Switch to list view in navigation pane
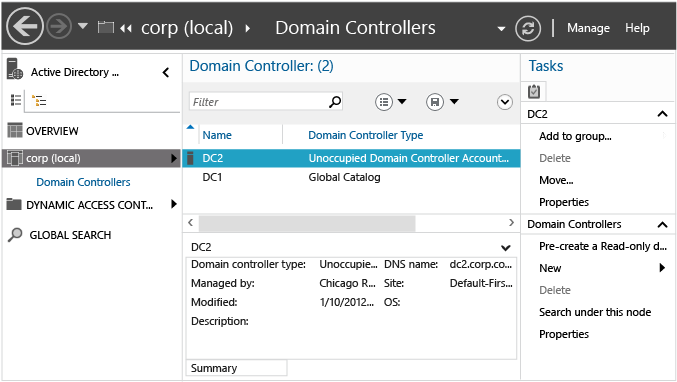The width and height of the screenshot is (677, 382). [x=16, y=100]
